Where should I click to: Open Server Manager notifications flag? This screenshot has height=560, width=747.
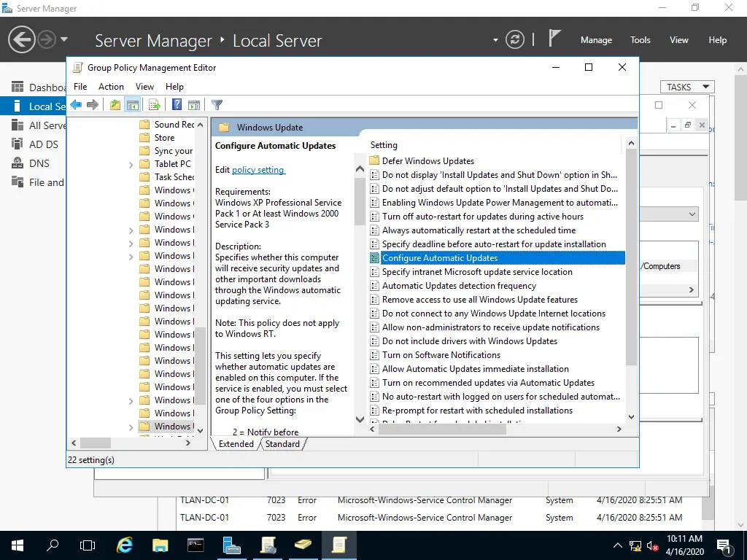[x=554, y=39]
